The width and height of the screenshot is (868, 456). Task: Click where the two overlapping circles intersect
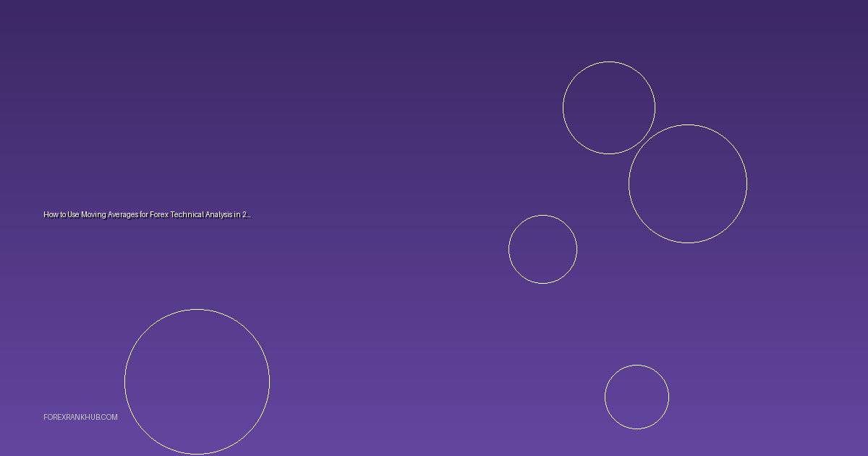(642, 142)
